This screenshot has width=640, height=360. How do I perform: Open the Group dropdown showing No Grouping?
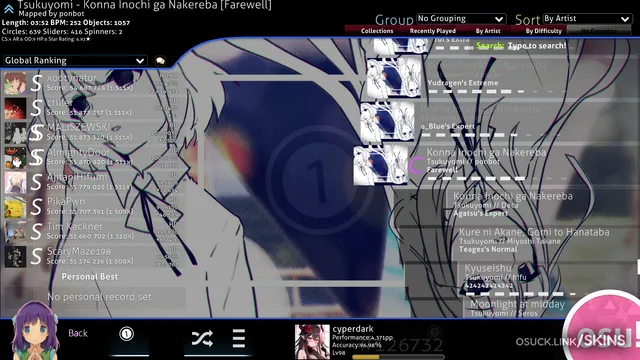tap(461, 19)
